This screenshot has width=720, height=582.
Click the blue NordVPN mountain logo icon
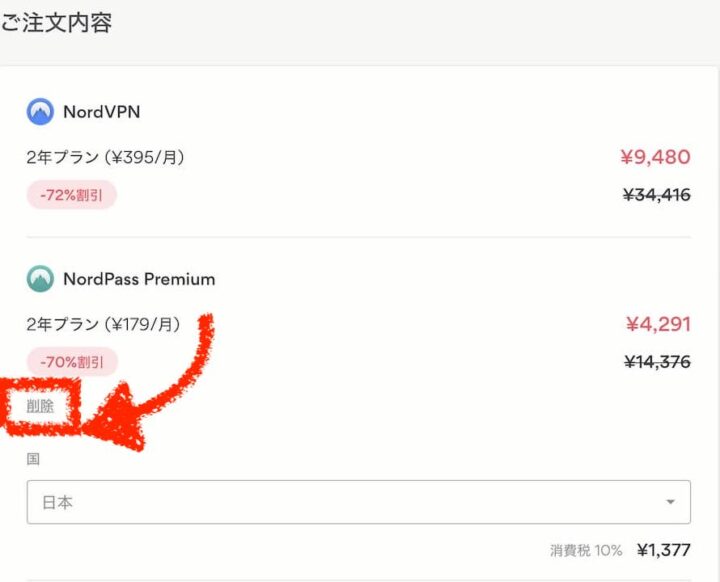pyautogui.click(x=40, y=112)
